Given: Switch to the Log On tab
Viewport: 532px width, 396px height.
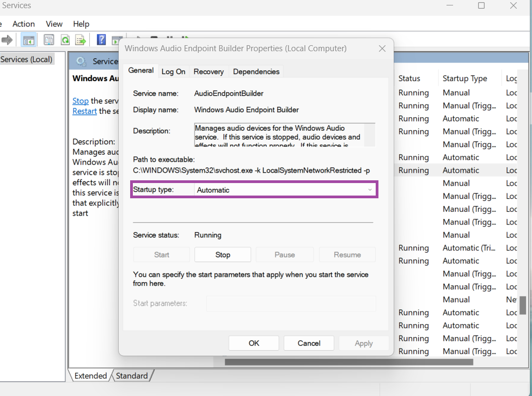Looking at the screenshot, I should pyautogui.click(x=173, y=71).
